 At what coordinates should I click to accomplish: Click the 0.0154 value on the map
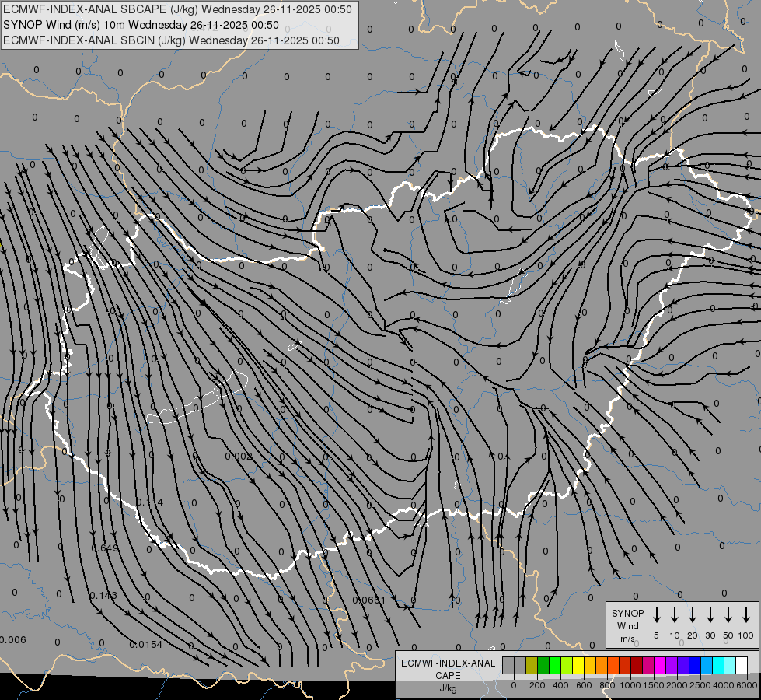(x=145, y=644)
